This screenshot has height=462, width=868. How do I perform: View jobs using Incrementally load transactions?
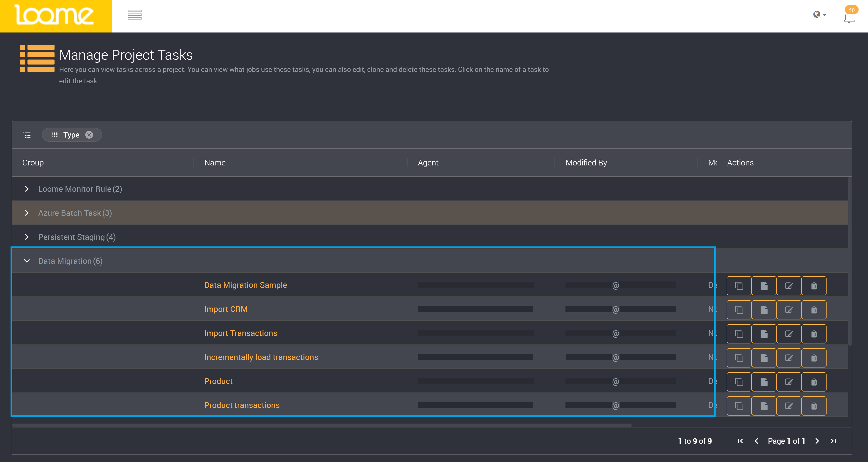point(764,358)
